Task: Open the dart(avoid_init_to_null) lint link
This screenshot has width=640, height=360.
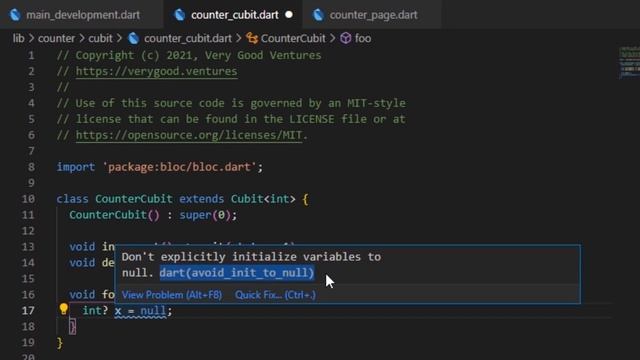Action: [x=237, y=273]
